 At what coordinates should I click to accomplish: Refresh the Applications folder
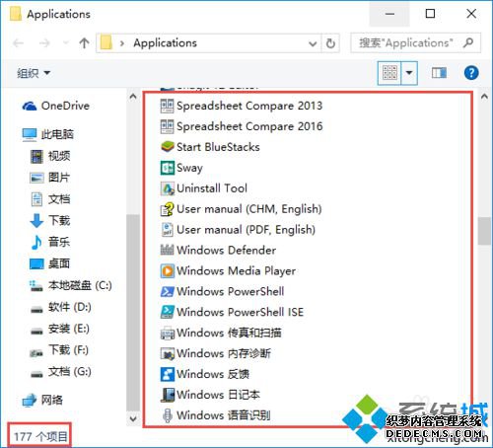(330, 43)
